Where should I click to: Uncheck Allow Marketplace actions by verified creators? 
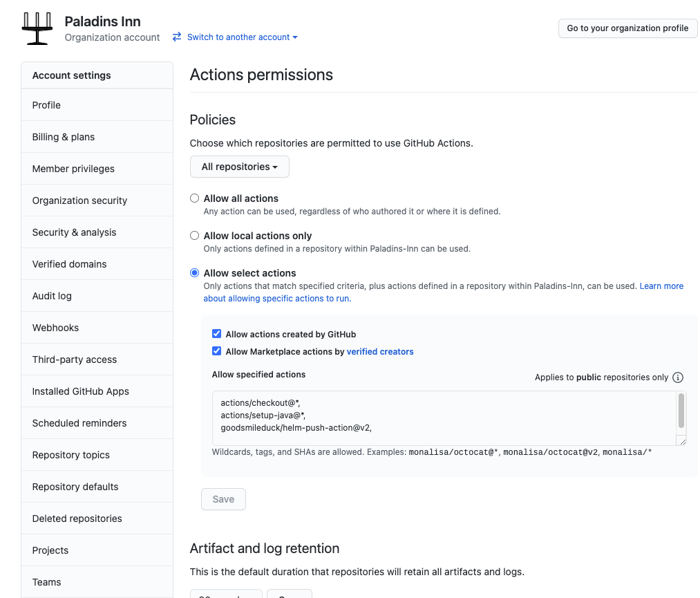[216, 351]
